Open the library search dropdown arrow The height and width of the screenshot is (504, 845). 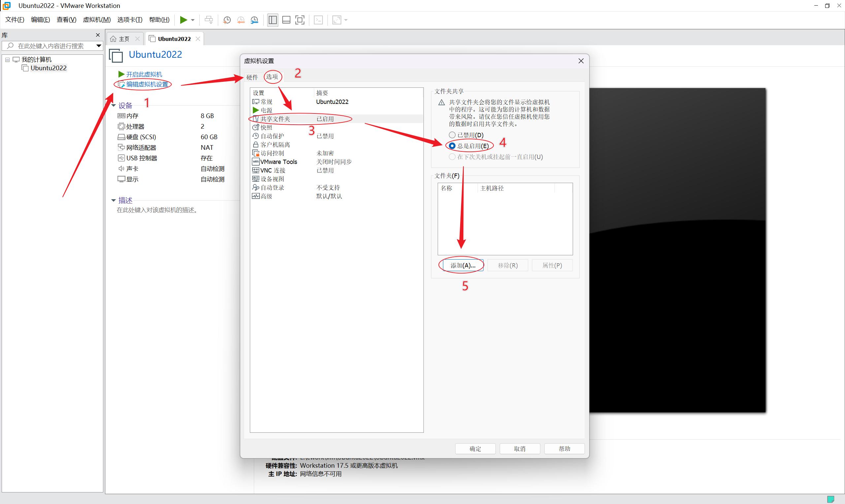[99, 46]
